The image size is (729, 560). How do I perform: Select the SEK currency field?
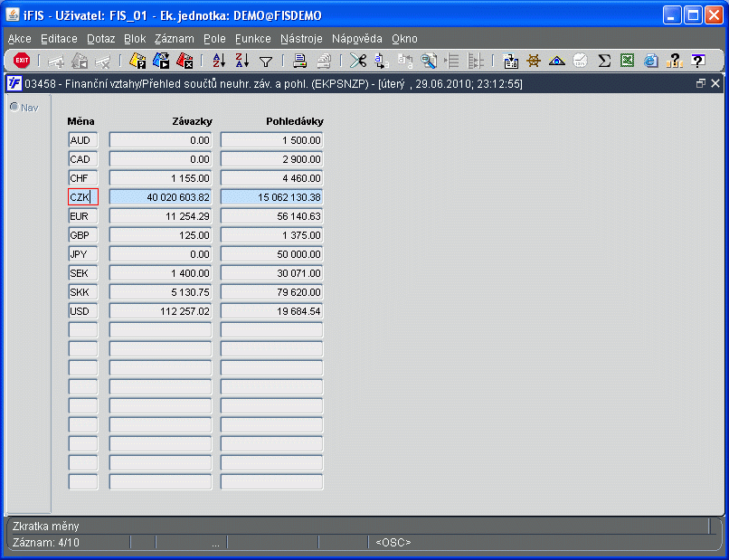click(x=83, y=273)
